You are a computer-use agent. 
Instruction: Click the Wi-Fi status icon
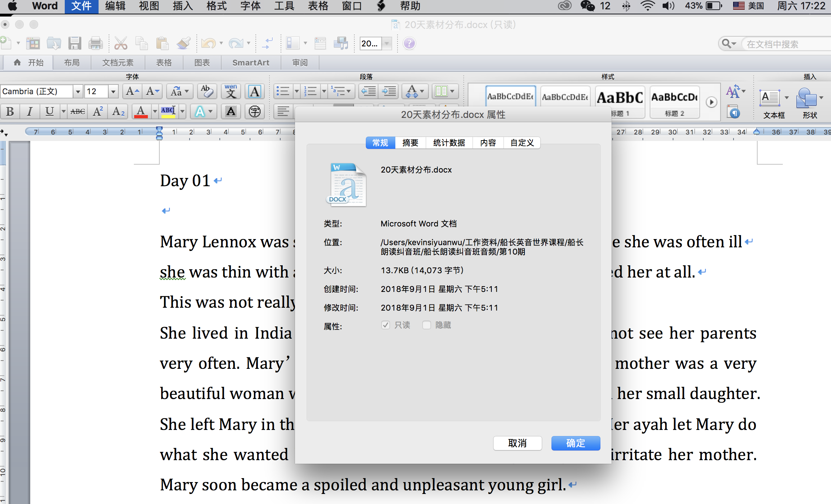tap(648, 6)
